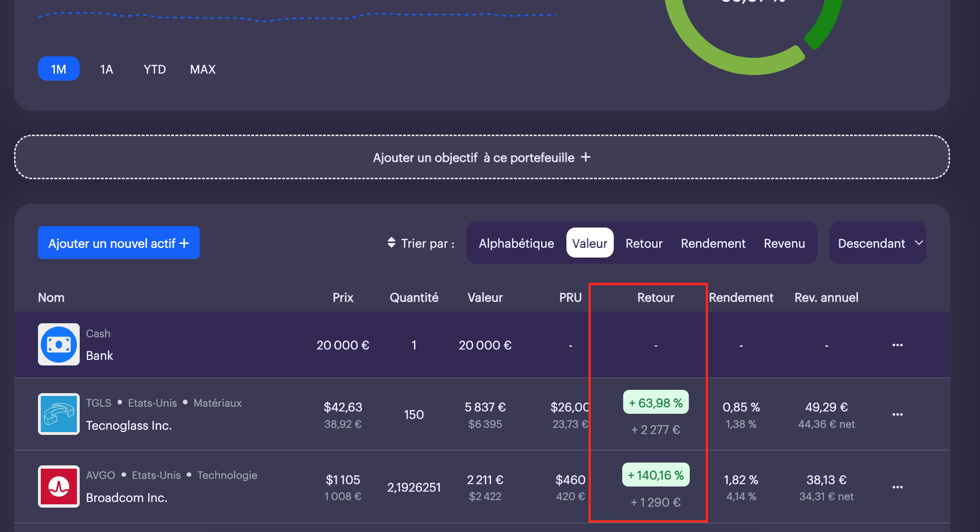The height and width of the screenshot is (532, 980).
Task: Open the three-dot menu for the Tecnoglass row
Action: click(x=897, y=414)
